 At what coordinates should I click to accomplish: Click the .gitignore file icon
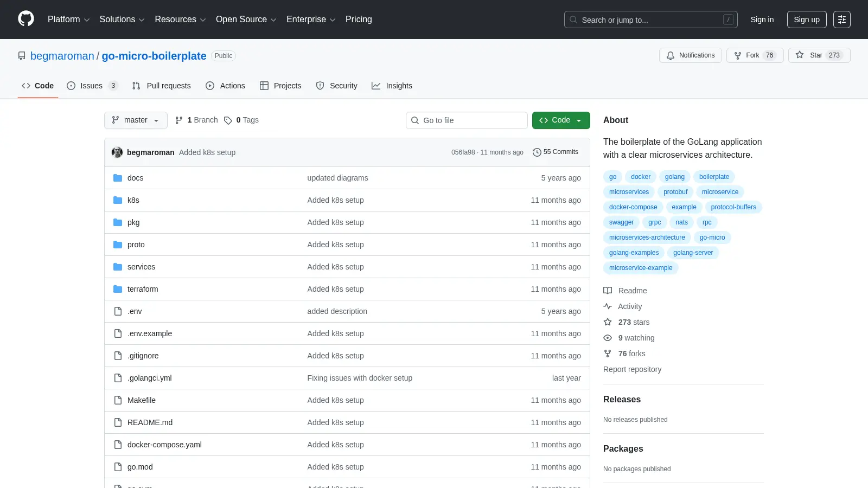click(x=118, y=356)
